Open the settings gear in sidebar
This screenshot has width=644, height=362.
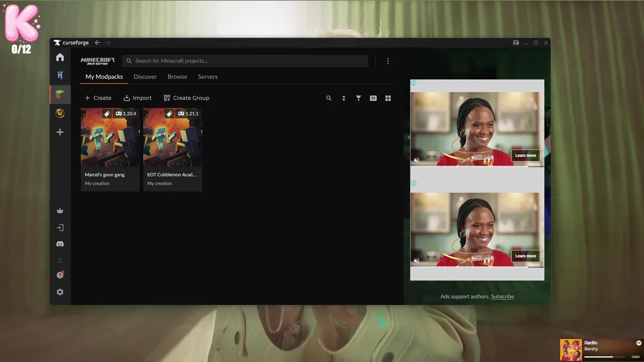pyautogui.click(x=60, y=292)
